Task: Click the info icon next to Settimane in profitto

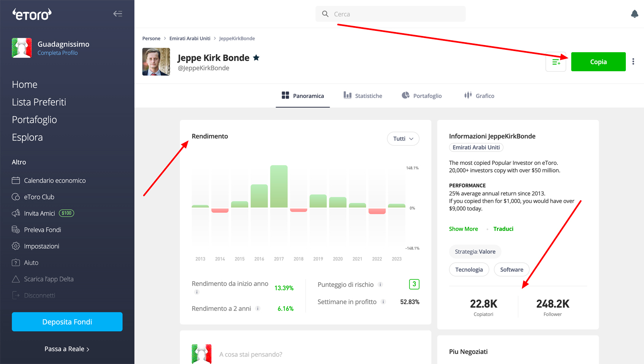Action: pos(383,302)
